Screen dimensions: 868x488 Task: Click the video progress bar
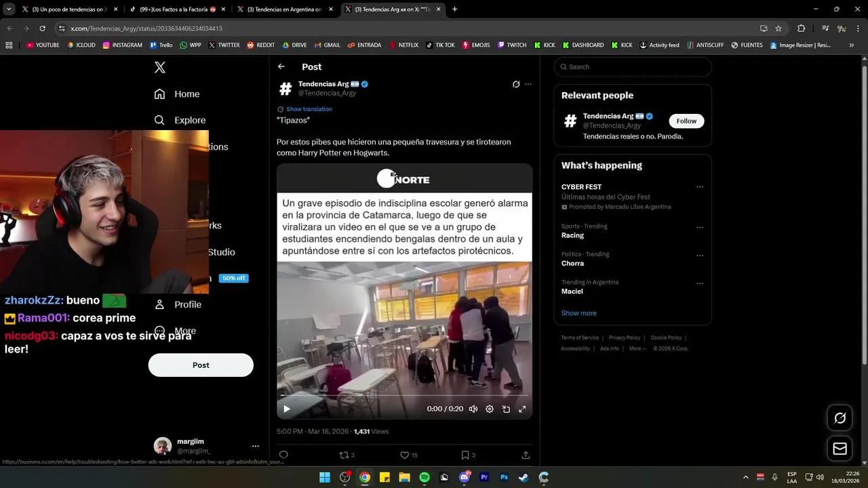click(404, 395)
